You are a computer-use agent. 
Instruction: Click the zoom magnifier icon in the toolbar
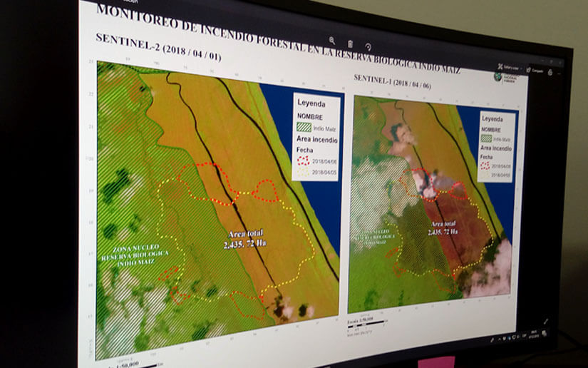click(332, 41)
